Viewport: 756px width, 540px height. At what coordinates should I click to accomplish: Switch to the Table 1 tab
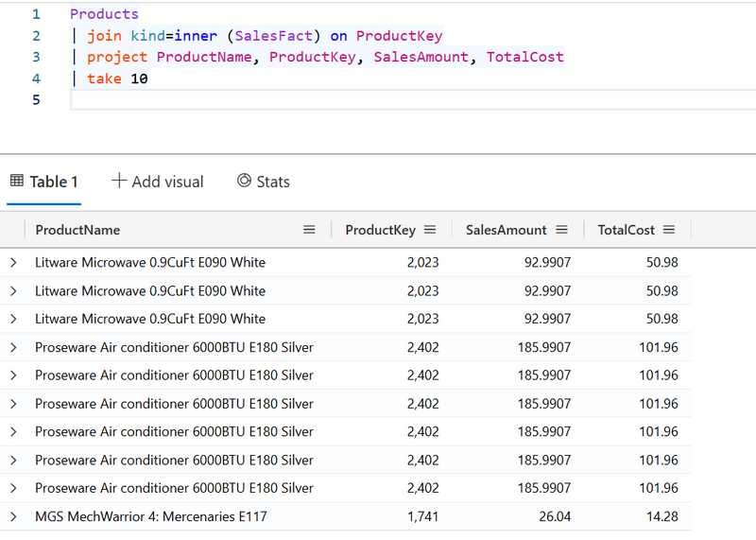[43, 182]
